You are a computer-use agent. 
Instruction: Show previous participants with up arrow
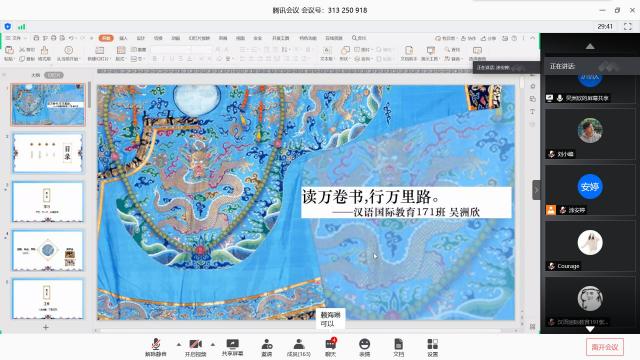pyautogui.click(x=590, y=47)
